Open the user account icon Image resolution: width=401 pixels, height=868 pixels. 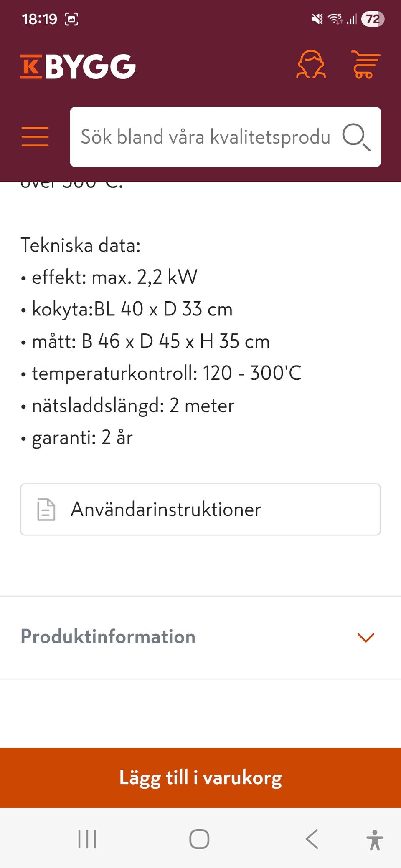311,65
